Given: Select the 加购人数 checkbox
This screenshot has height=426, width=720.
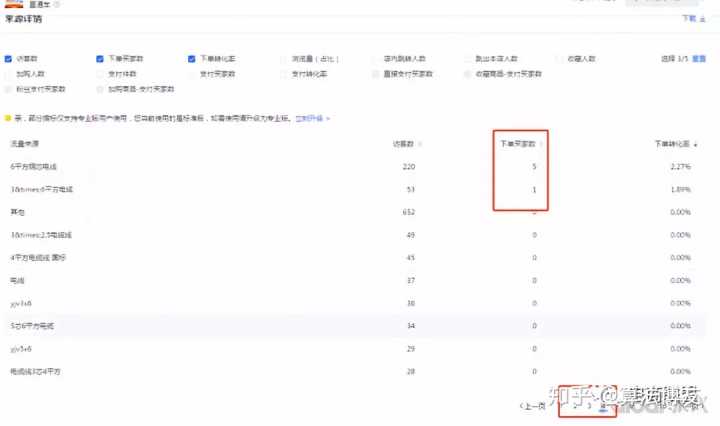Looking at the screenshot, I should 9,74.
